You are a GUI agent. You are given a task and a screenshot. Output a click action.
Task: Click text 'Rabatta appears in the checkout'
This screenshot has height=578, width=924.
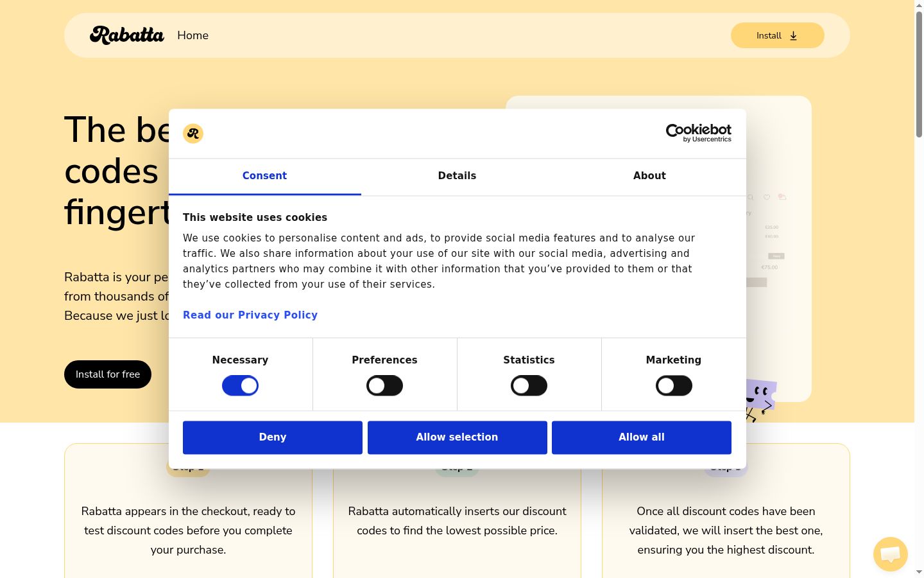165,511
